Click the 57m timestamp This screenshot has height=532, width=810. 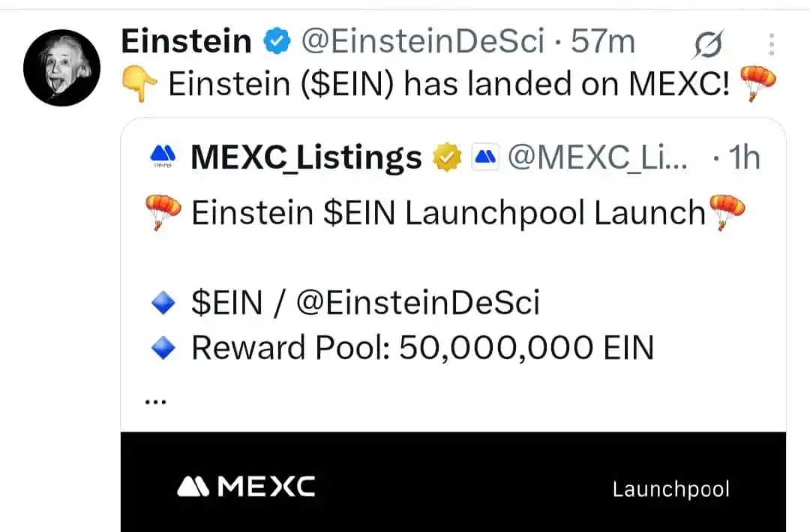[603, 41]
